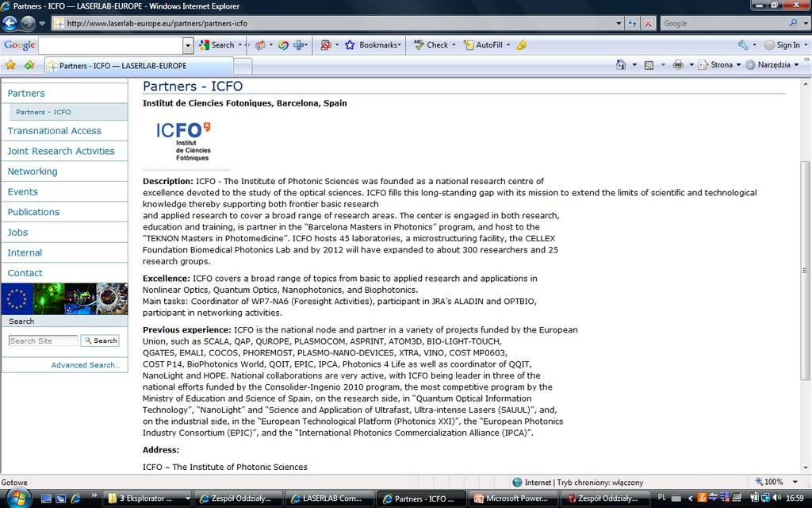Click the blue plus icon on Google Toolbar
Viewport: 812px width, 508px height.
[x=299, y=45]
